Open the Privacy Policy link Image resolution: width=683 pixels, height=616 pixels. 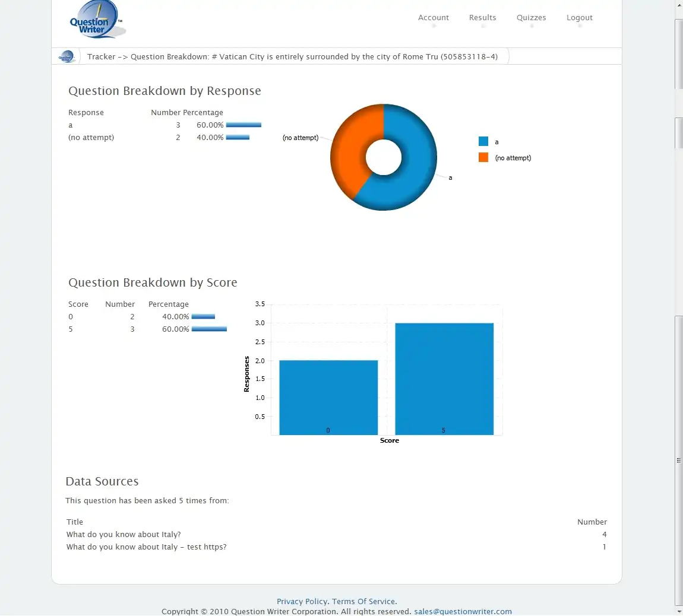[x=302, y=601]
